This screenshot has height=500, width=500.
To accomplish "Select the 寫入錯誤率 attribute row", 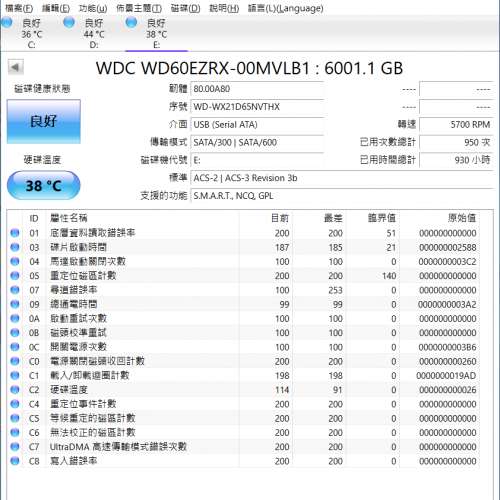I will (243, 461).
